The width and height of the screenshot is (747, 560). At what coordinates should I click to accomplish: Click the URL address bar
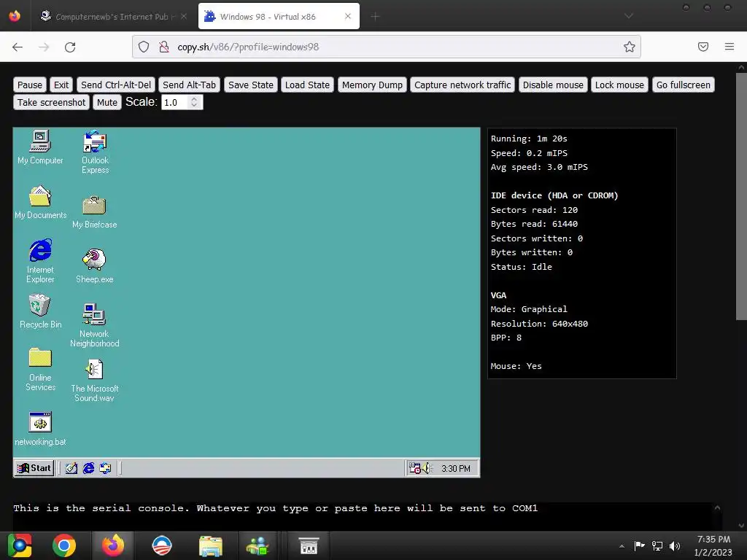coord(387,47)
